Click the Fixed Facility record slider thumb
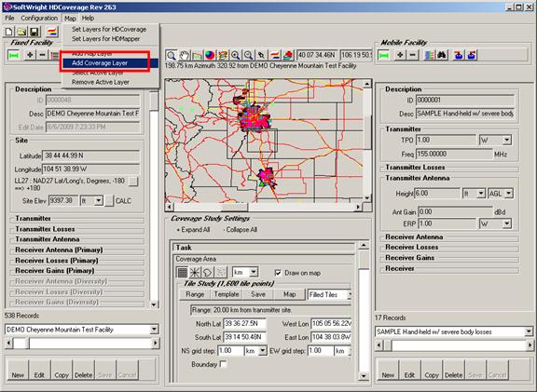Viewport: 537px width, 392px height. [21, 343]
